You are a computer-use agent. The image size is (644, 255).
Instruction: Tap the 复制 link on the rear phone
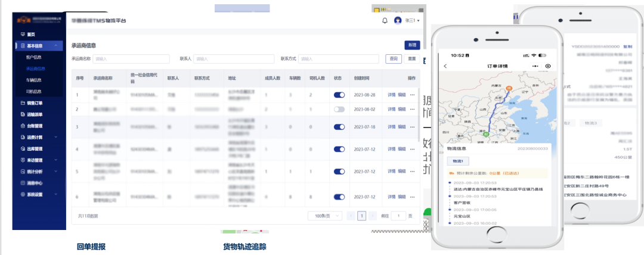coord(627,46)
